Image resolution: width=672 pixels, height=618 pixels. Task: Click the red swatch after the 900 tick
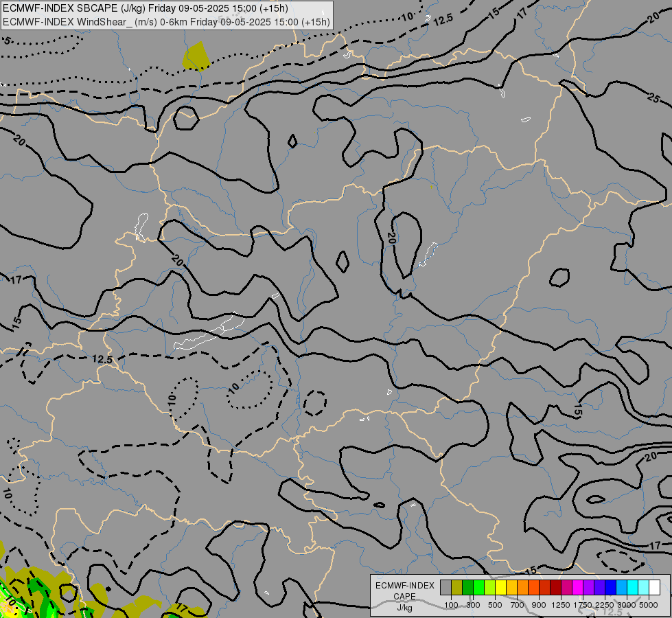point(545,587)
